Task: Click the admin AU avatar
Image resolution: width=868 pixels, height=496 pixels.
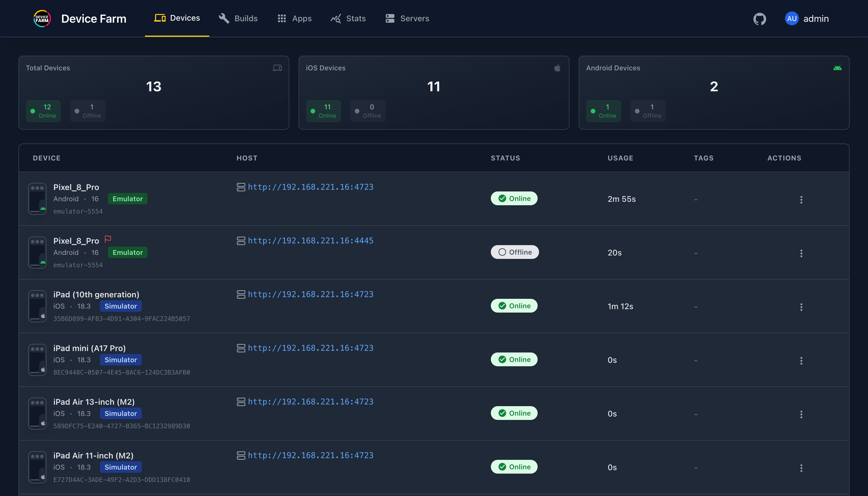Action: [x=791, y=19]
